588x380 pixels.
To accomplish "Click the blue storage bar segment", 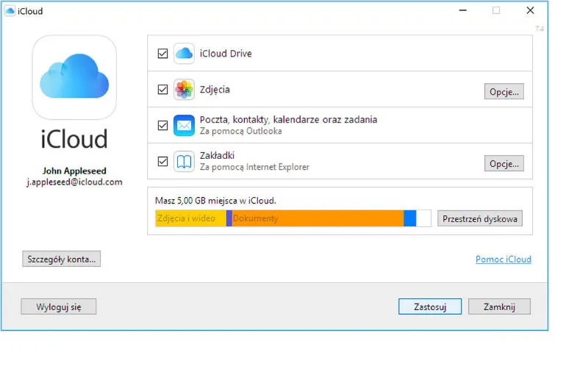I will tap(410, 218).
